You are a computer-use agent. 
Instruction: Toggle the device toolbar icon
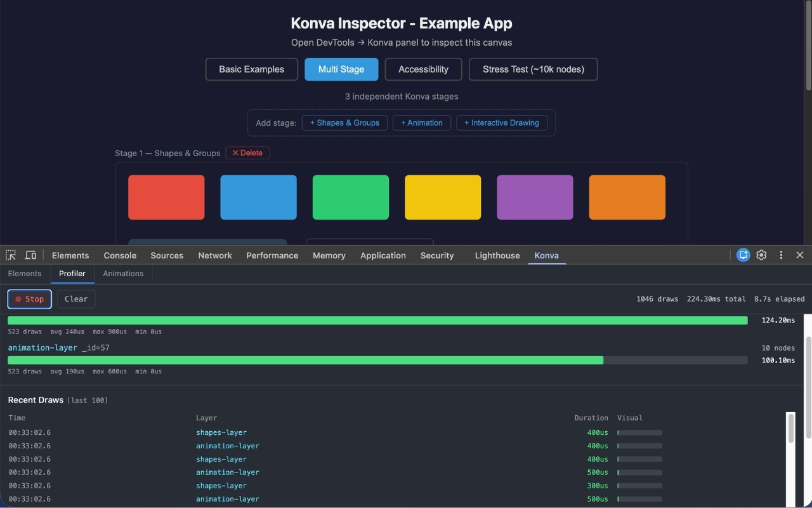click(x=30, y=255)
